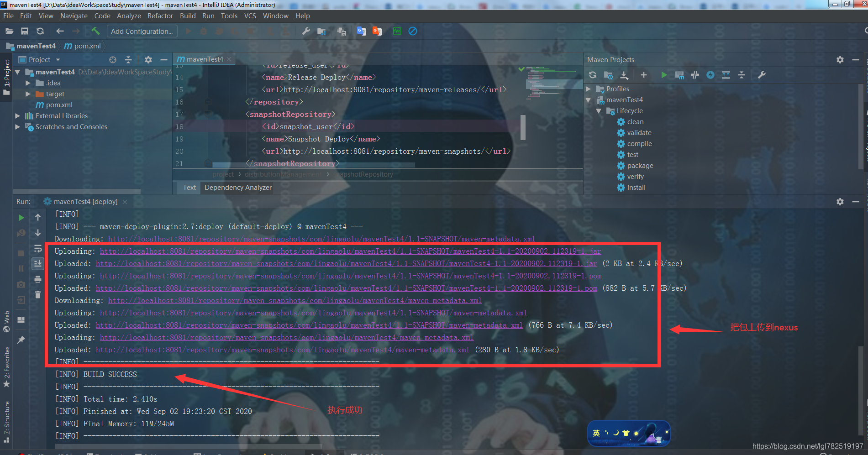The width and height of the screenshot is (868, 455).
Task: Click the blue Google Translate icon
Action: (x=362, y=31)
